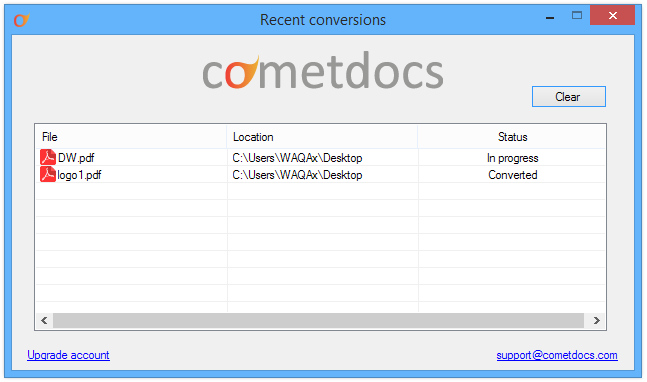Click the In progress status of DW.pdf

point(512,158)
